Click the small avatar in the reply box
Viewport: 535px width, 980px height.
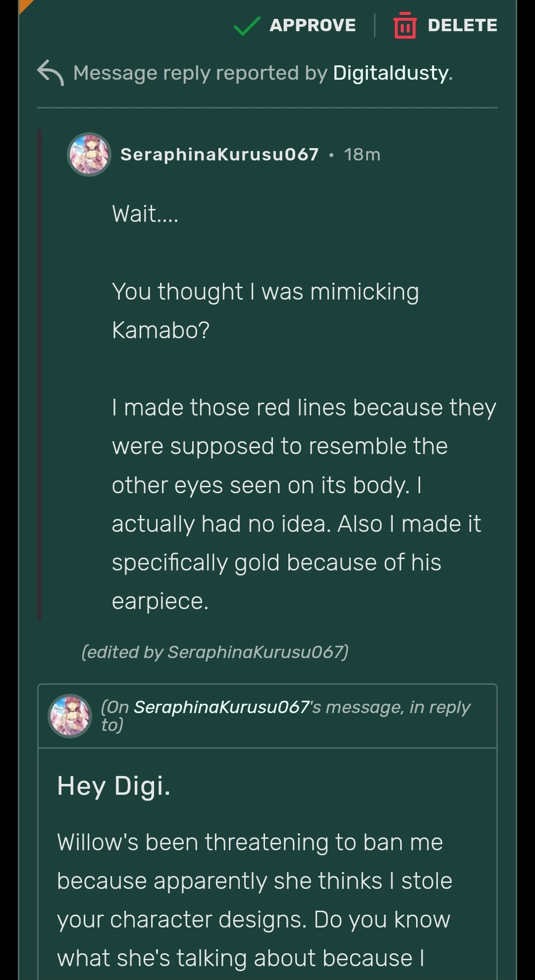pyautogui.click(x=70, y=716)
